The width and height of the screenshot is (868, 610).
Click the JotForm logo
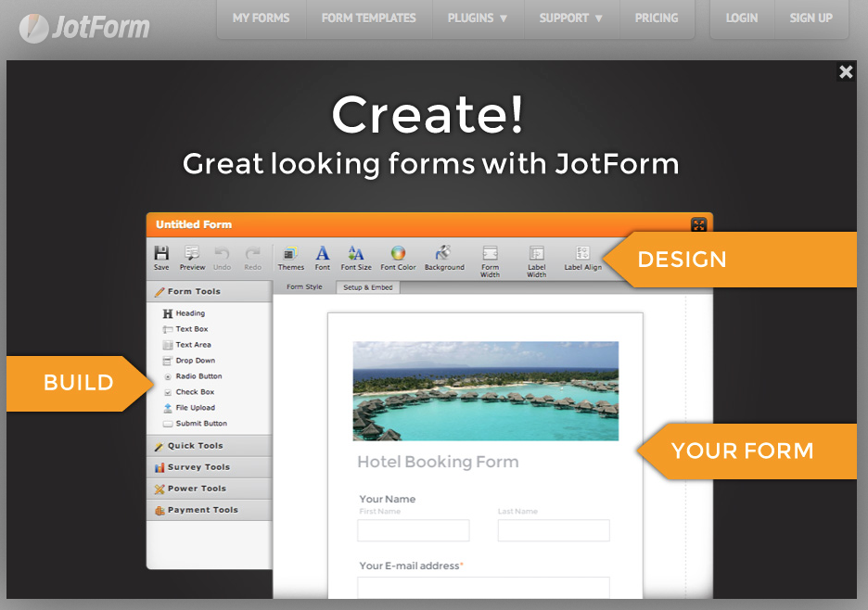(x=84, y=27)
